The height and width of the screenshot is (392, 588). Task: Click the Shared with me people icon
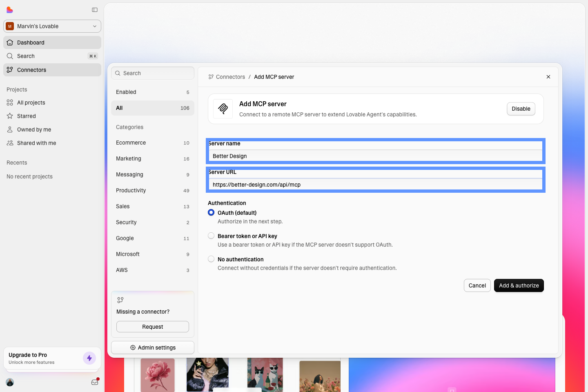click(x=10, y=143)
